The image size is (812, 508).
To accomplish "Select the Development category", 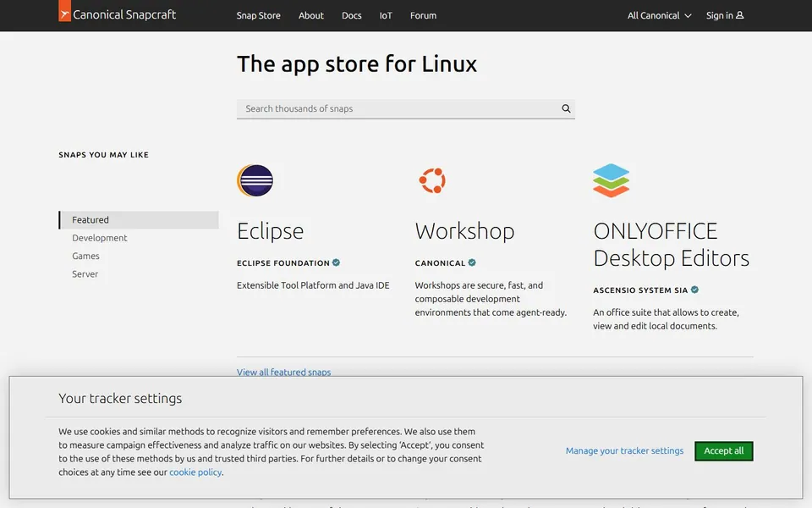I will click(x=100, y=238).
